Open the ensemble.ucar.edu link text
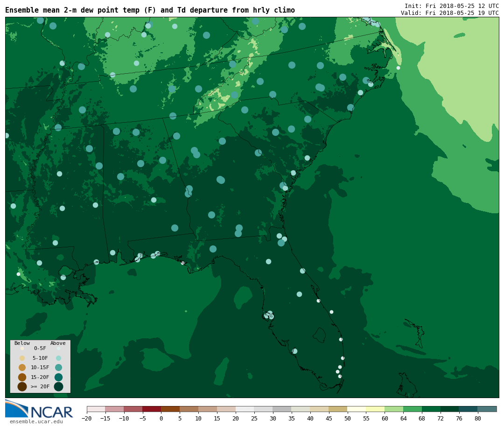Image resolution: width=504 pixels, height=427 pixels. pos(36,421)
